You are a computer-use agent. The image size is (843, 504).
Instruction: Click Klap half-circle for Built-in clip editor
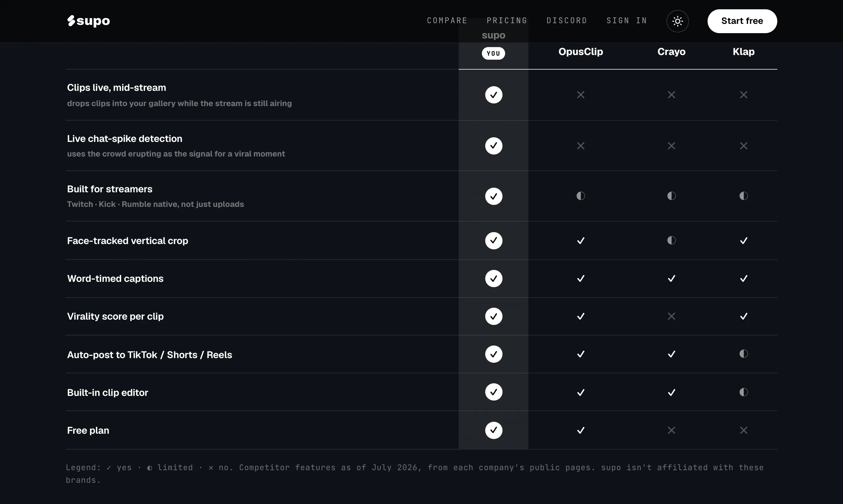(x=743, y=392)
